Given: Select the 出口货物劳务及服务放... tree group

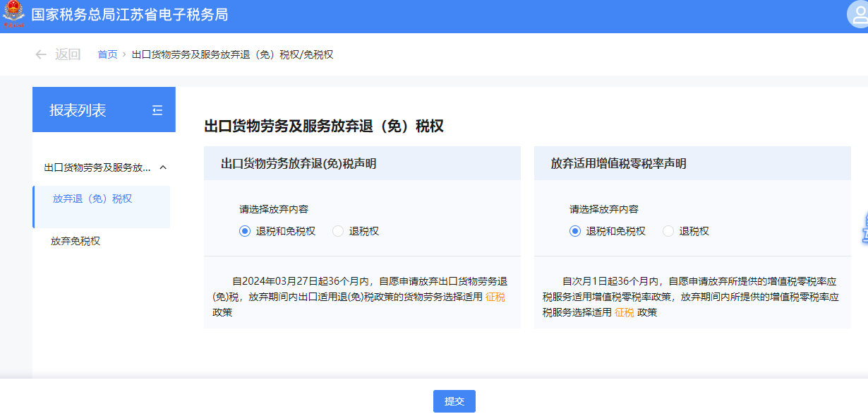Looking at the screenshot, I should (97, 167).
